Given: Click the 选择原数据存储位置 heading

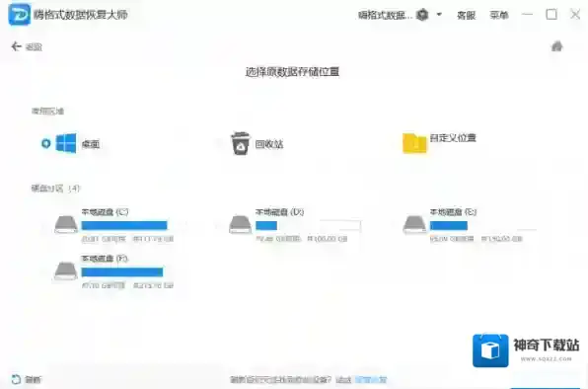Looking at the screenshot, I should point(292,72).
